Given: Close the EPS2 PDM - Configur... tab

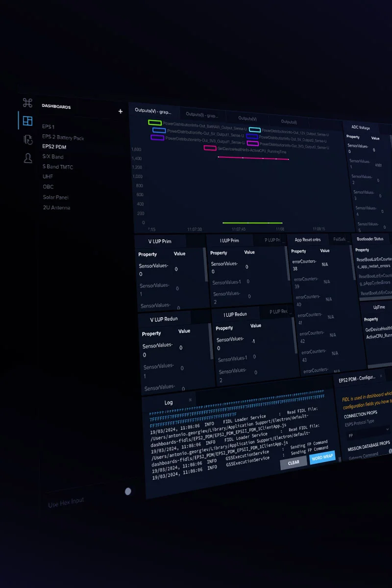Looking at the screenshot, I should pos(381,375).
